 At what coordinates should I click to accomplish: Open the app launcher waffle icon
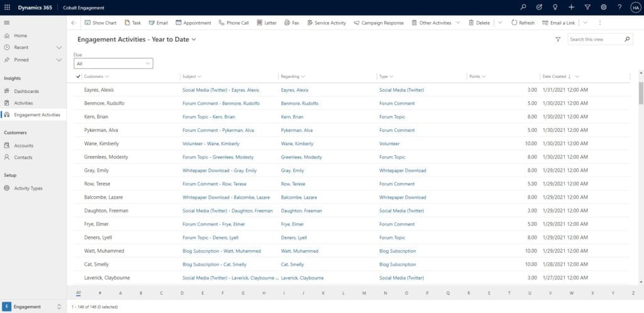(x=7, y=8)
